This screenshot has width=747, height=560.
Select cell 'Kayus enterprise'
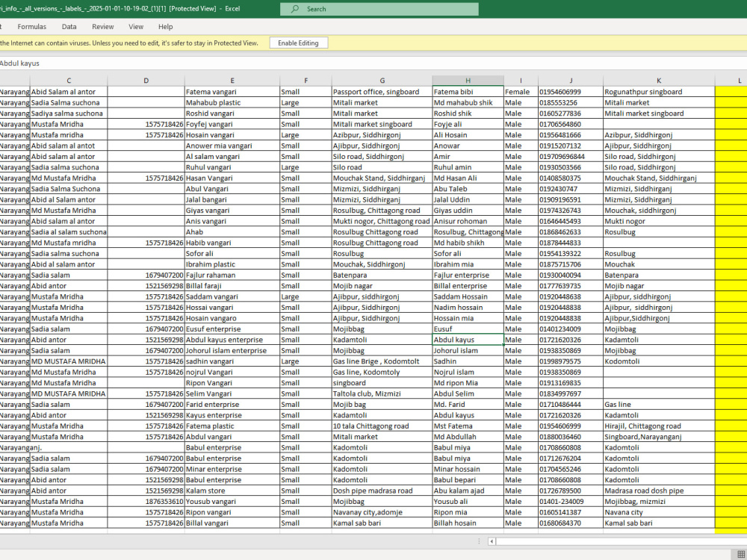tap(232, 415)
